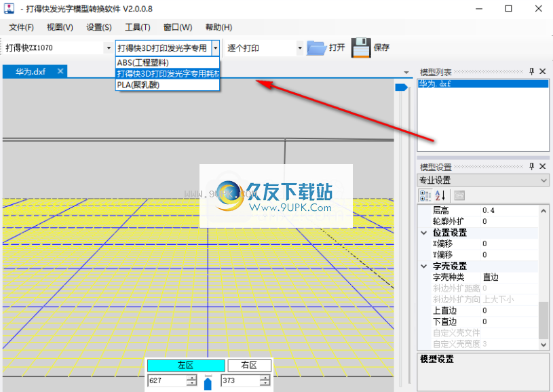This screenshot has height=392, width=553.
Task: Click the 上直边 property label
Action: pos(444,311)
